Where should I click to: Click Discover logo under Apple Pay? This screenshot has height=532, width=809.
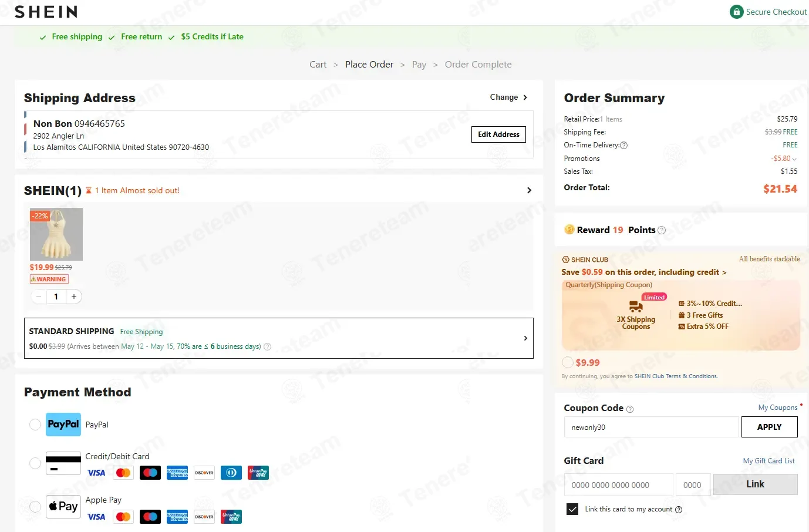[x=204, y=517]
